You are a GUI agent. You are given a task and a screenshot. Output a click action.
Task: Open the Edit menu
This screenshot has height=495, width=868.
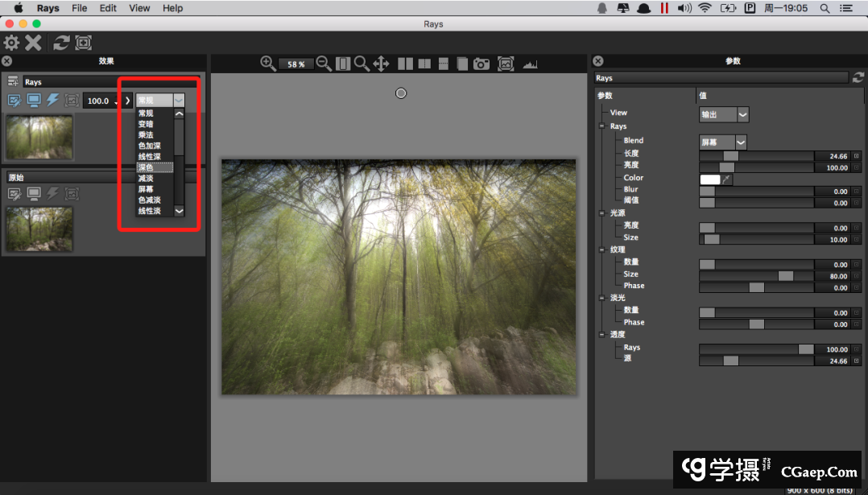point(108,8)
